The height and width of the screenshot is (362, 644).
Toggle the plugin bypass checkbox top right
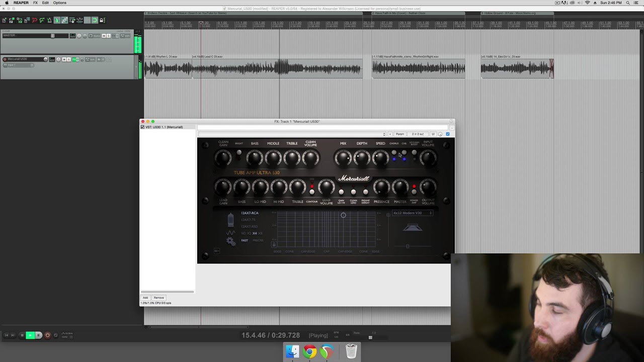(x=448, y=134)
